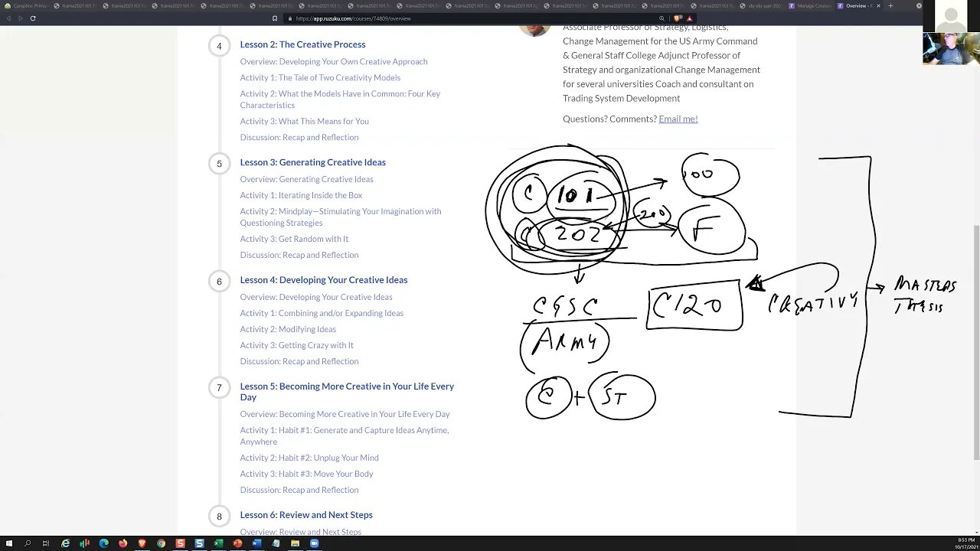This screenshot has height=551, width=980.
Task: Click zoom magnifier icon in address bar
Action: tap(661, 18)
